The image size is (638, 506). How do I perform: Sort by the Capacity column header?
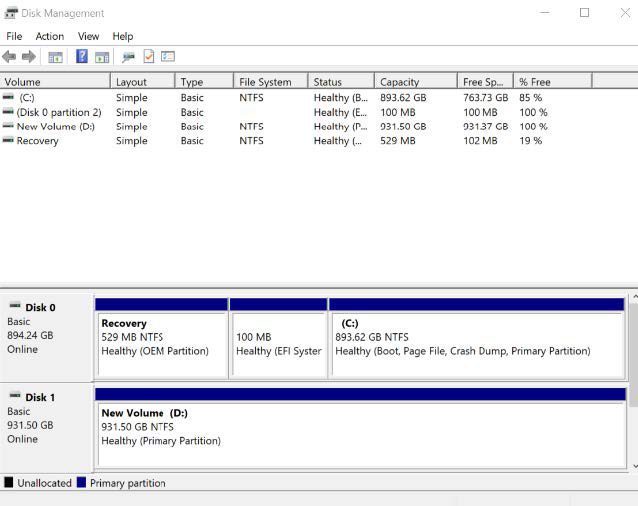pyautogui.click(x=416, y=82)
